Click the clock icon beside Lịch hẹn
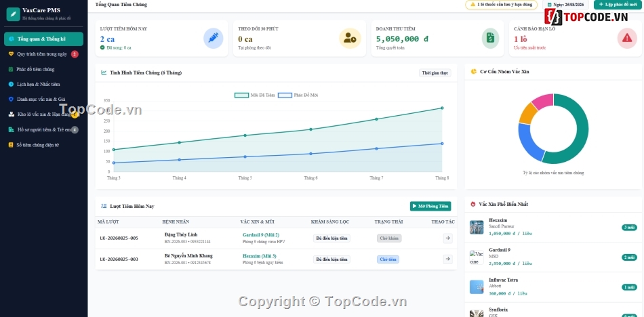 pyautogui.click(x=11, y=84)
